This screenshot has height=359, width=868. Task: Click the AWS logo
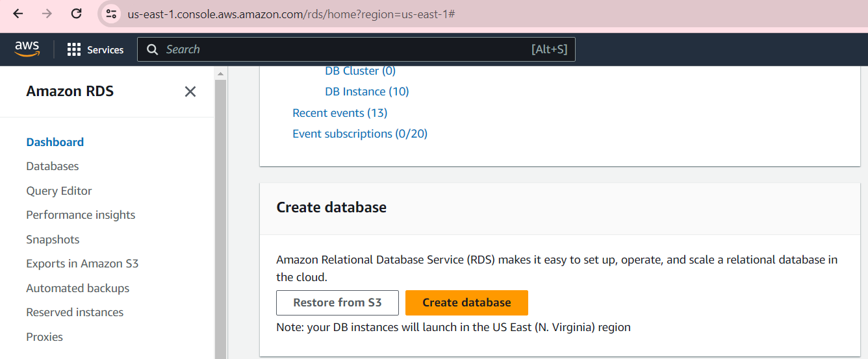27,49
